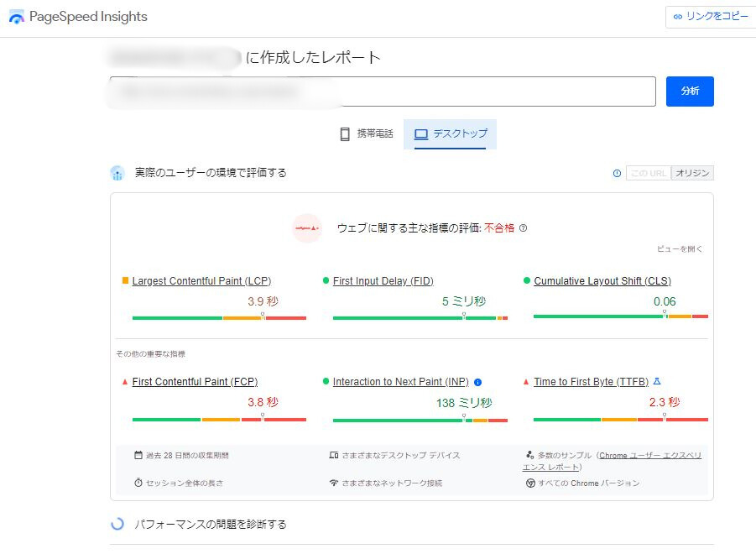Viewport: 756px width, 554px height.
Task: Open First Contentful Paint (FCP) link
Action: (195, 382)
